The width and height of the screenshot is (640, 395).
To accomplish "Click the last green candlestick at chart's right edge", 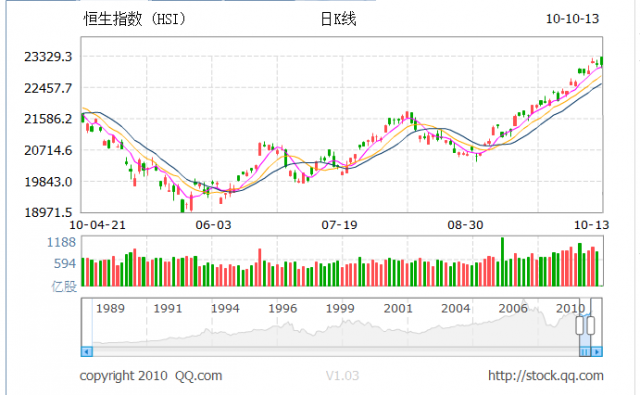I will point(602,62).
